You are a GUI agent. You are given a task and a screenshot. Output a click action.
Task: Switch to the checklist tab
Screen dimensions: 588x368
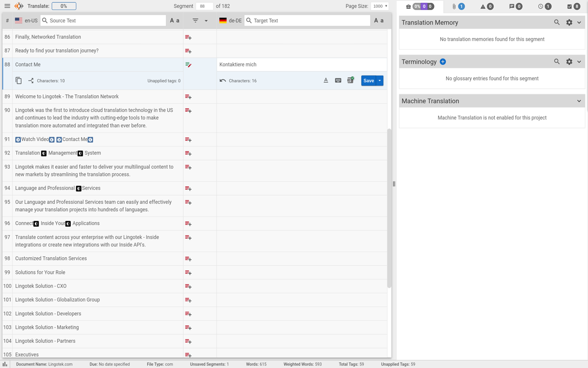(573, 6)
